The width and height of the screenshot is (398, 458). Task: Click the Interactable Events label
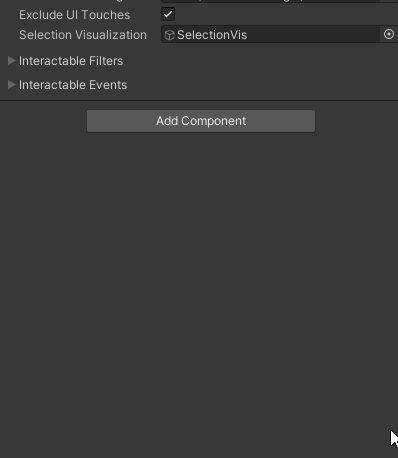(73, 85)
